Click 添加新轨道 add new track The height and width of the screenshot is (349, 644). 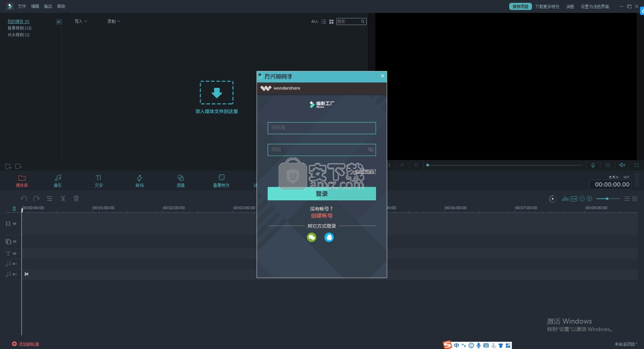click(25, 344)
